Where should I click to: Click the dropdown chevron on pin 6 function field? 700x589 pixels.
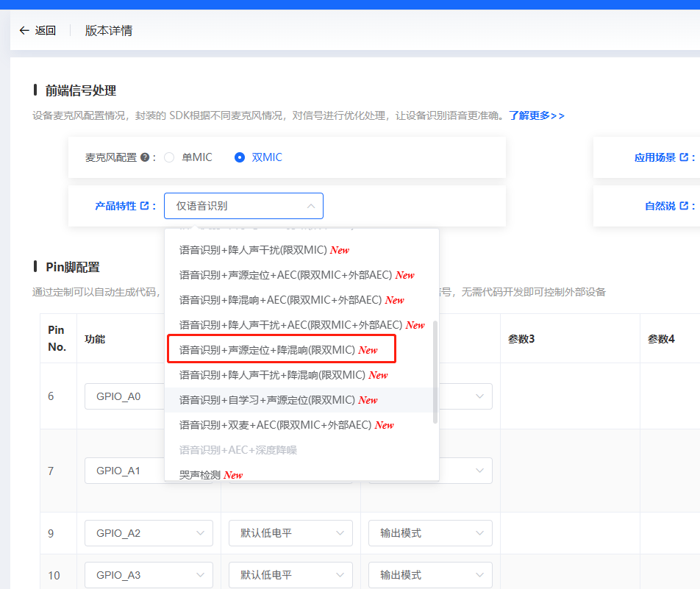204,396
